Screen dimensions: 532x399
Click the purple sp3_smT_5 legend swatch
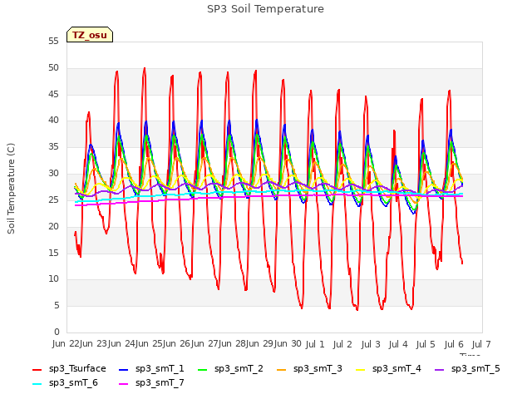pyautogui.click(x=440, y=369)
